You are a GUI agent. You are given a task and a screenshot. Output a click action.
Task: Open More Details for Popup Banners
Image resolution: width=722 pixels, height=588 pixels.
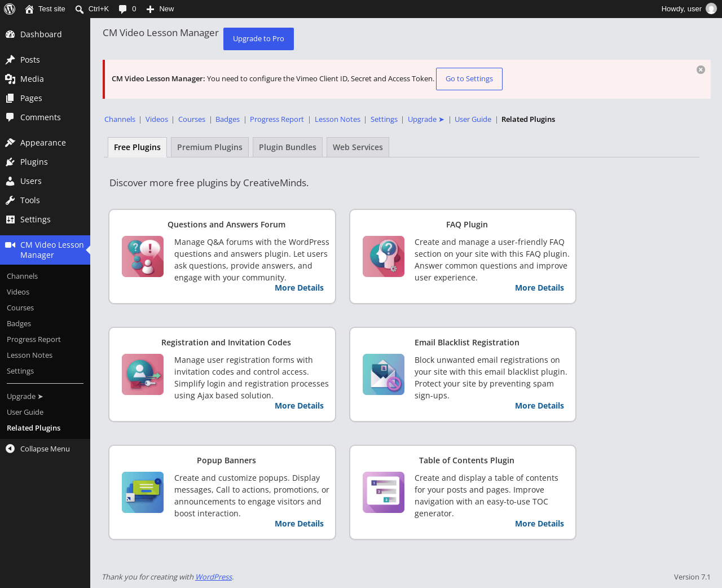click(x=299, y=524)
